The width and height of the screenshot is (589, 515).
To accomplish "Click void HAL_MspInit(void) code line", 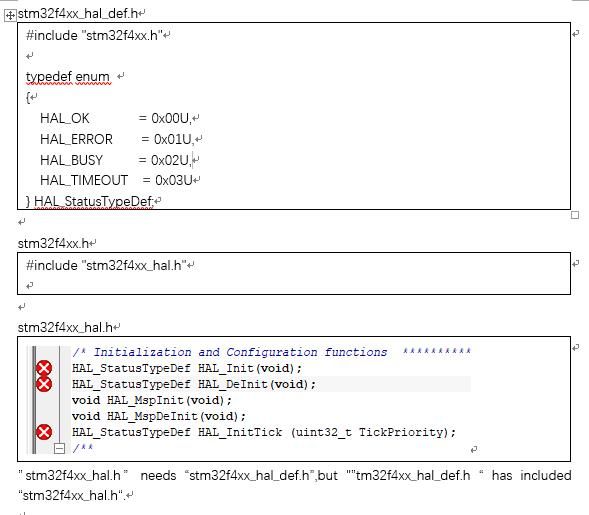I will point(152,400).
